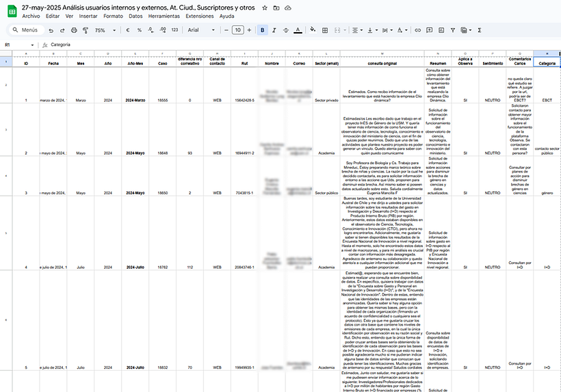The width and height of the screenshot is (561, 392).
Task: Click the undo arrow in toolbar
Action: pos(51,30)
